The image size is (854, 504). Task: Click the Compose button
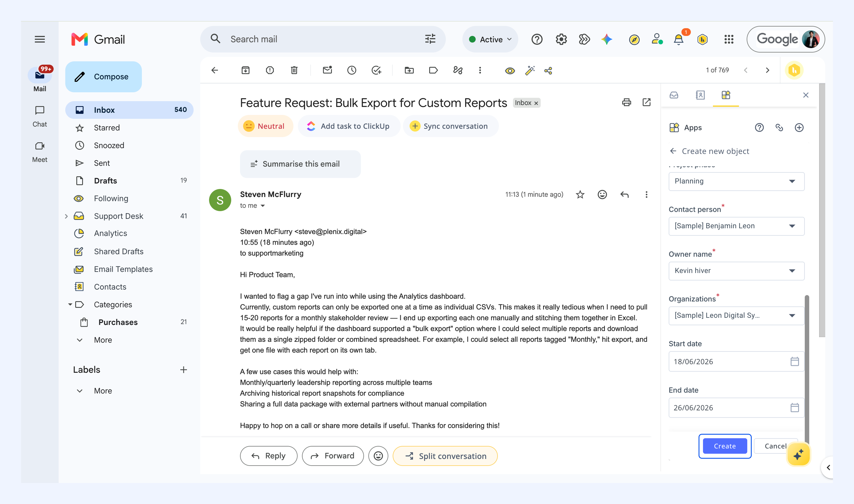(103, 77)
